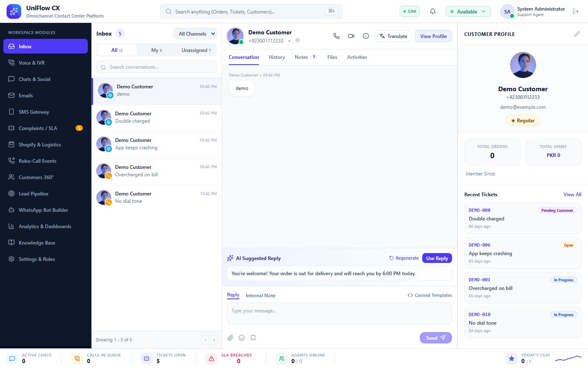Open the No dial tone conversation

[x=157, y=197]
